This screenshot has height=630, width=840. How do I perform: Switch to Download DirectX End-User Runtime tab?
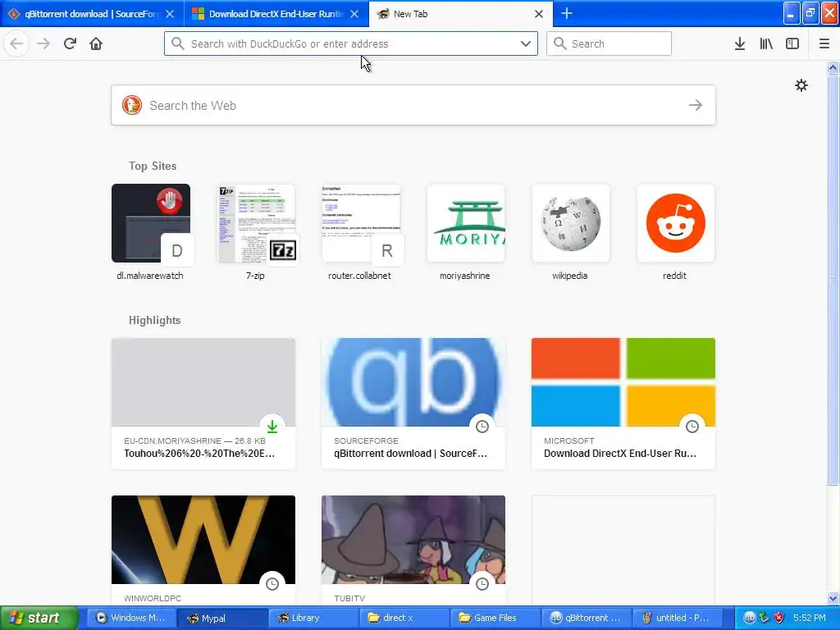(x=276, y=14)
